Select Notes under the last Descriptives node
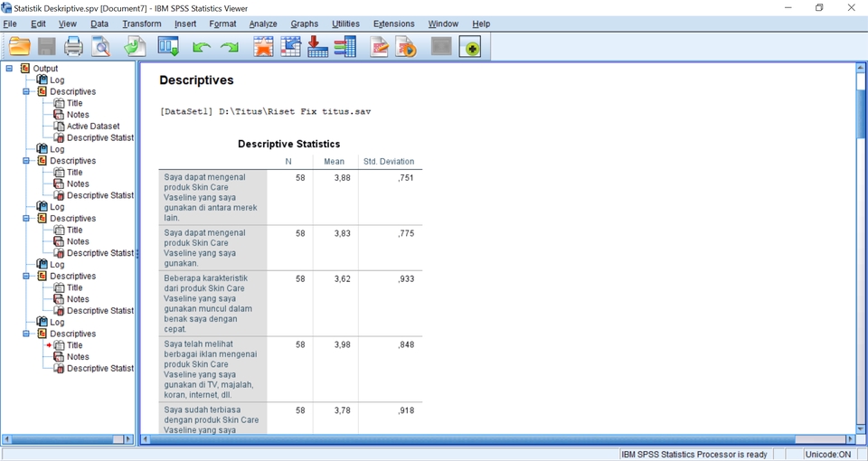Image resolution: width=868 pixels, height=461 pixels. (x=78, y=357)
